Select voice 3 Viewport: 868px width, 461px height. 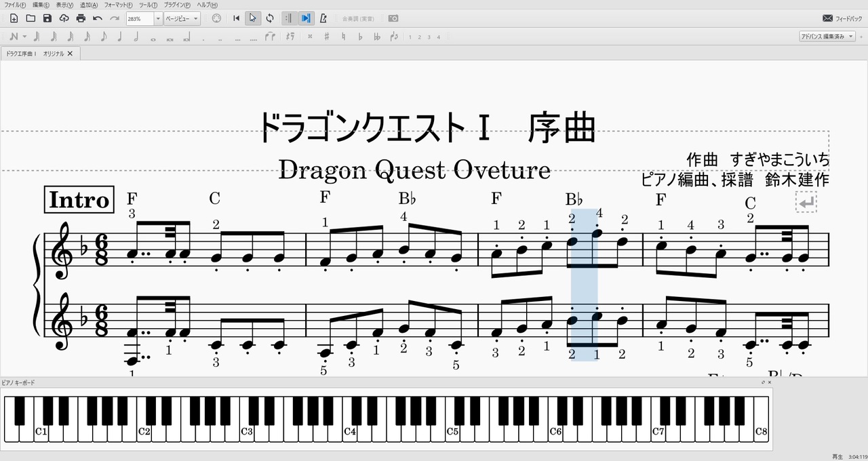(429, 37)
